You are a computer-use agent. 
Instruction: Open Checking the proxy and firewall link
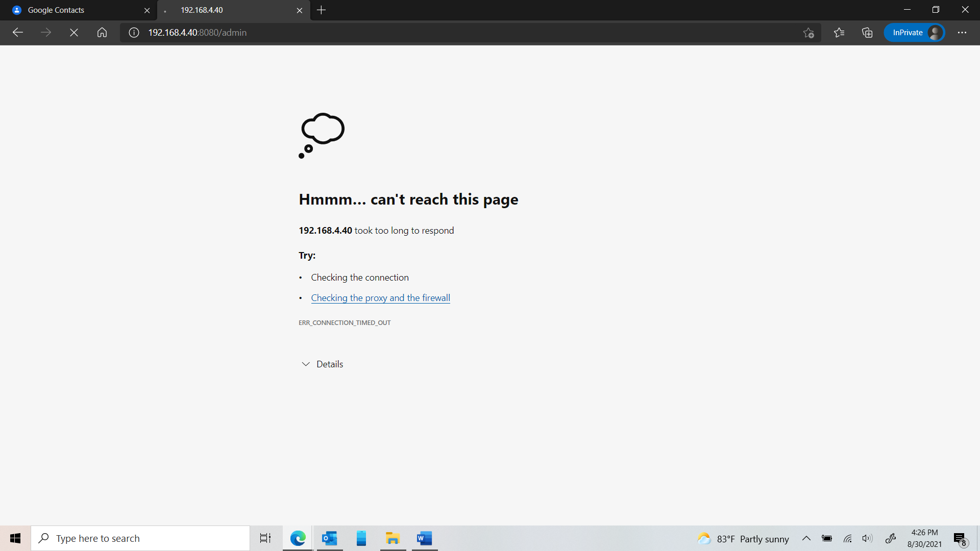click(x=380, y=298)
